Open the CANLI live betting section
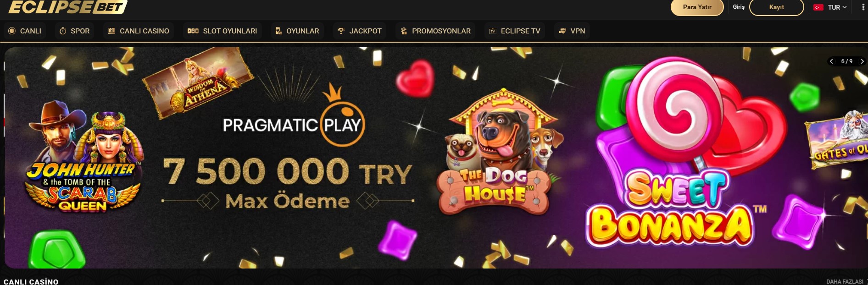 25,31
